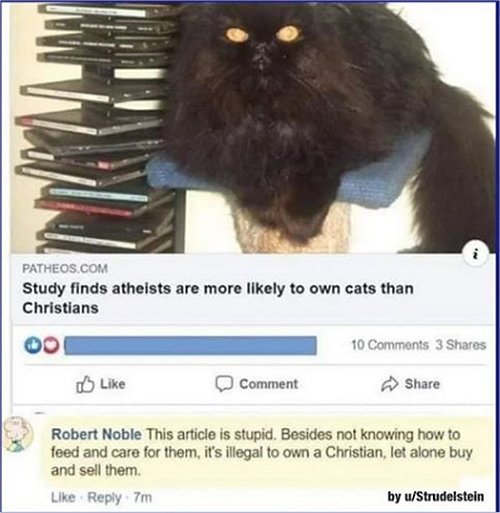Open the article headline about atheists and cats
This screenshot has height=513, width=500.
[x=218, y=298]
